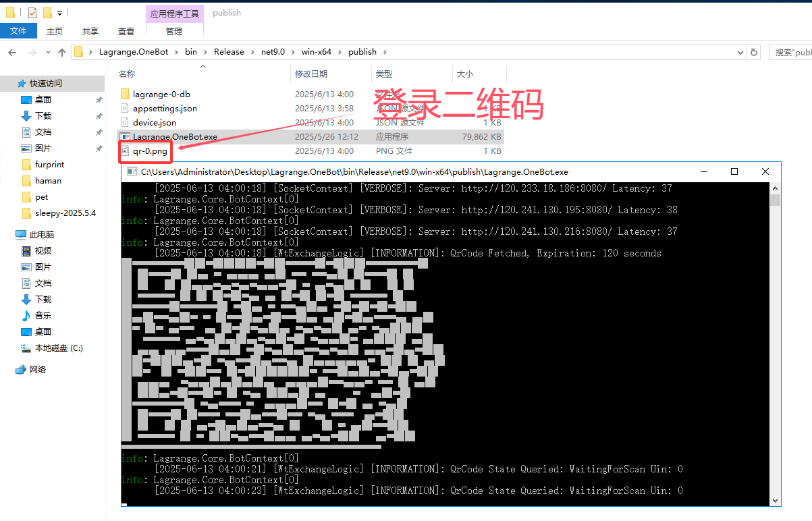Viewport: 812px width, 521px height.
Task: Click the Forward navigation arrow
Action: (32, 52)
